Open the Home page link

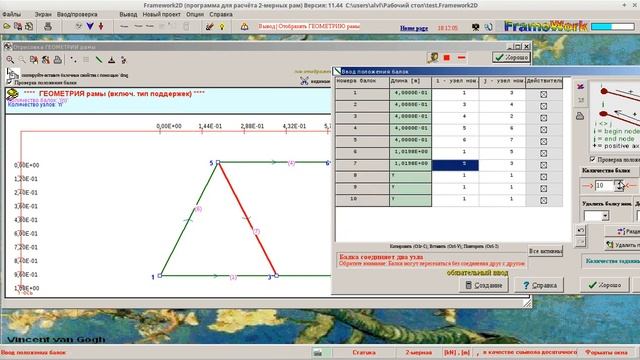tap(414, 28)
